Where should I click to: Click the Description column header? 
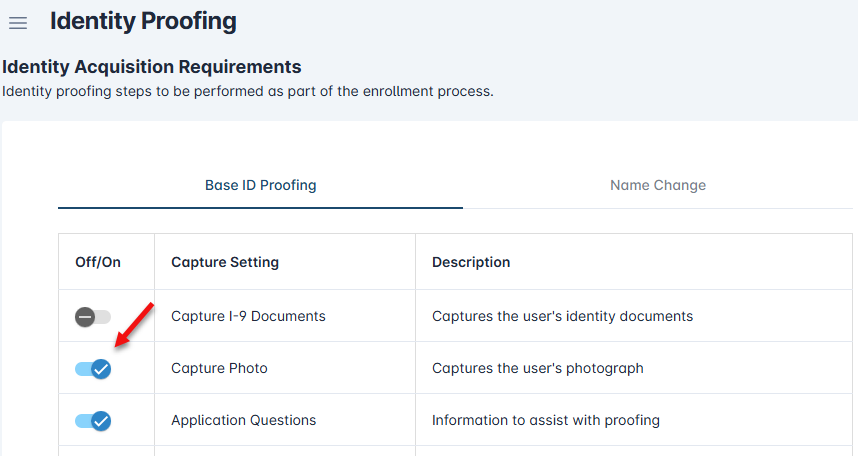pyautogui.click(x=471, y=262)
